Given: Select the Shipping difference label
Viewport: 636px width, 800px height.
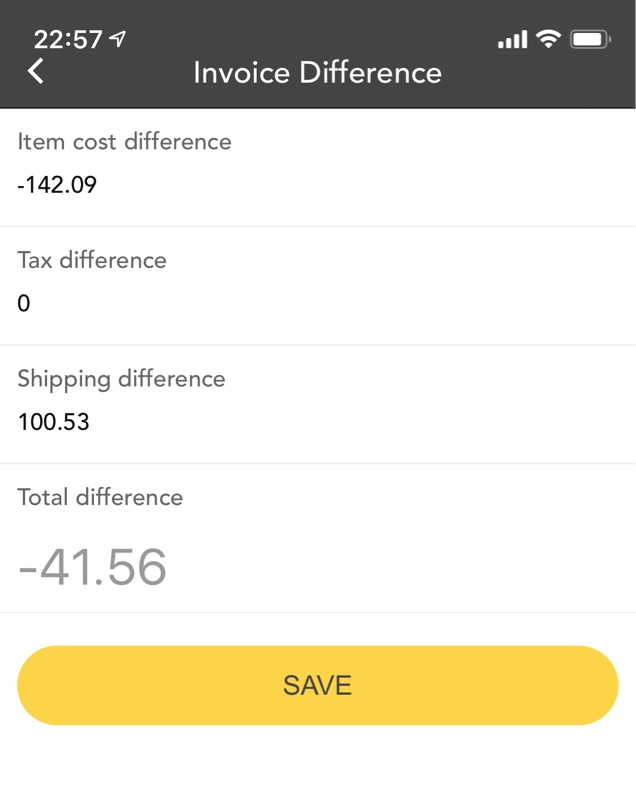Looking at the screenshot, I should 121,379.
